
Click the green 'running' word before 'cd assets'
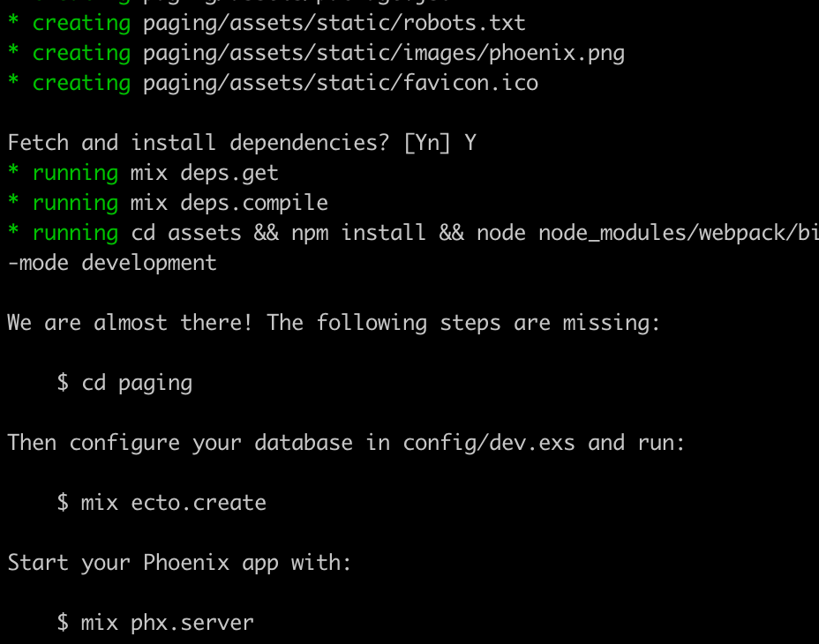[x=75, y=234]
